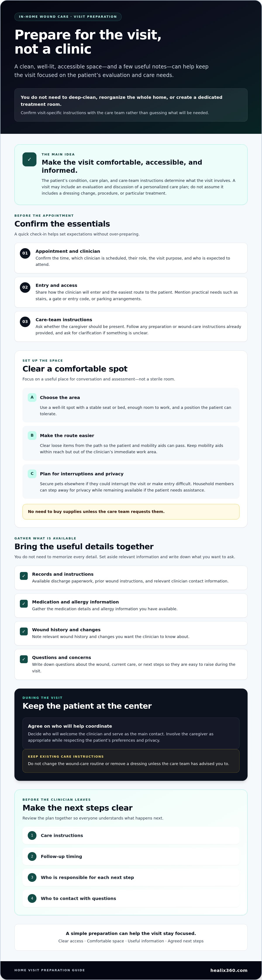Click the 01 step badge
The width and height of the screenshot is (262, 980).
coord(25,253)
